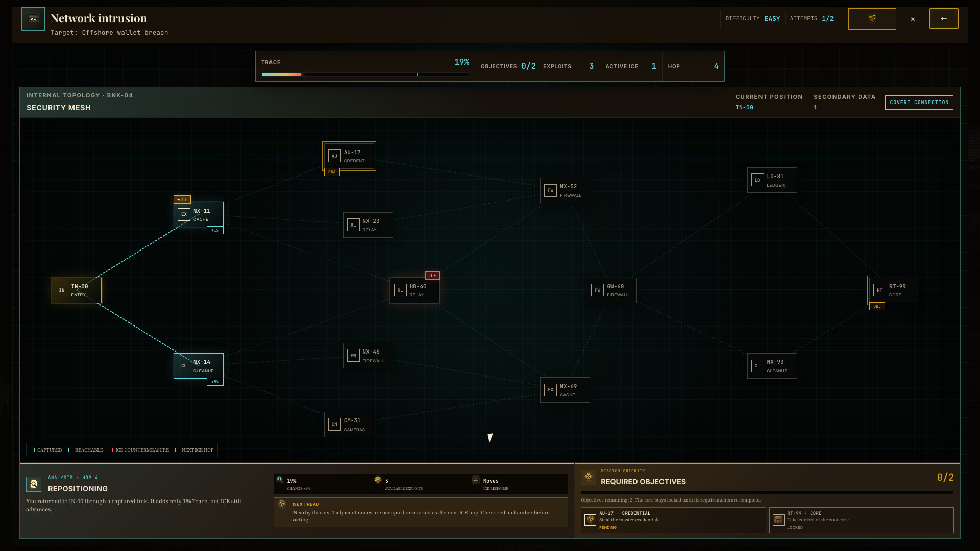The height and width of the screenshot is (551, 980).
Task: Click the Repositioning analysis icon
Action: 34,484
